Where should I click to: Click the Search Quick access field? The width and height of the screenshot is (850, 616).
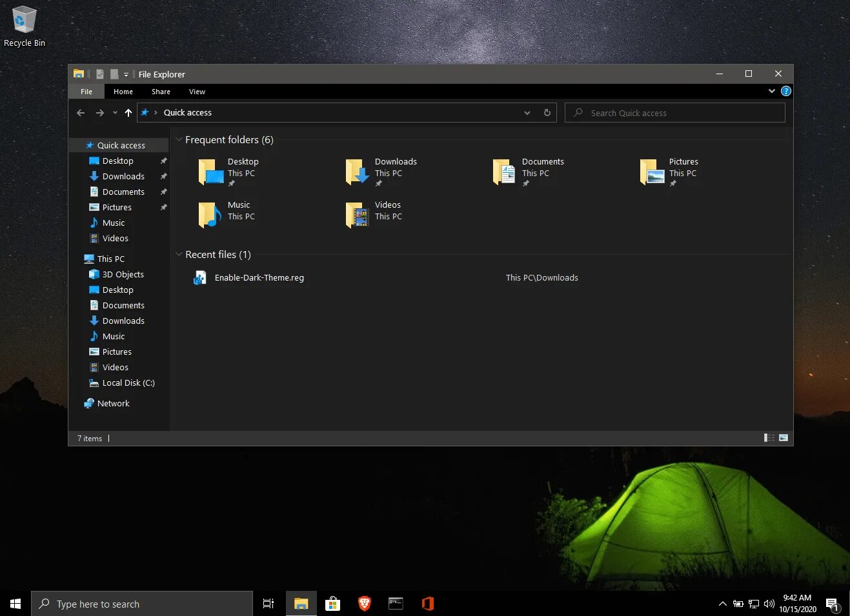675,113
